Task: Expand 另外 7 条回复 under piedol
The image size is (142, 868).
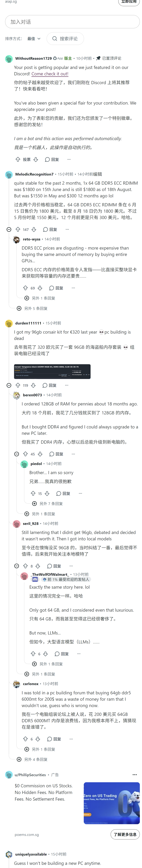Action: coord(47,503)
